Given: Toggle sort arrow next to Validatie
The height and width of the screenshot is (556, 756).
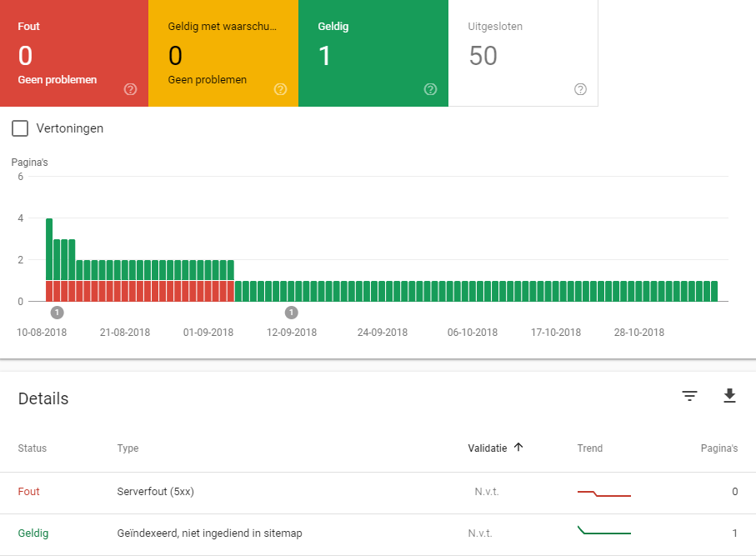Looking at the screenshot, I should [x=518, y=447].
